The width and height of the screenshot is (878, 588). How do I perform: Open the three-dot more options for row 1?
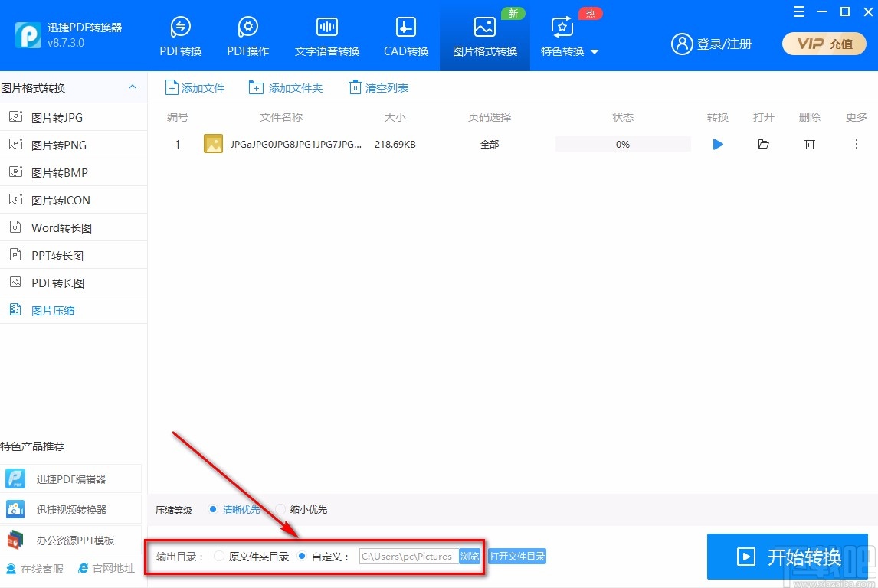coord(857,144)
